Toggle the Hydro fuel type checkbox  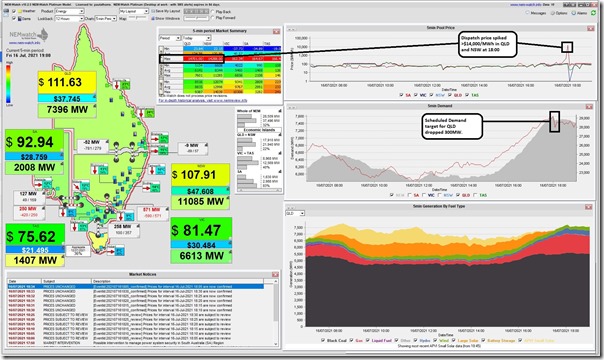click(x=415, y=340)
